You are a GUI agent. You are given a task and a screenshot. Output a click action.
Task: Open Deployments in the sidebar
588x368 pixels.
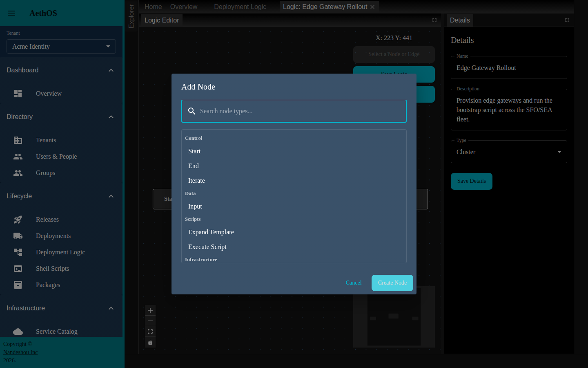61,236
